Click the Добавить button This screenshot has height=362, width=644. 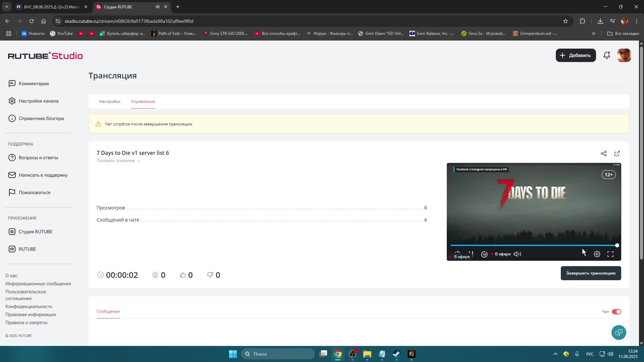tap(575, 55)
